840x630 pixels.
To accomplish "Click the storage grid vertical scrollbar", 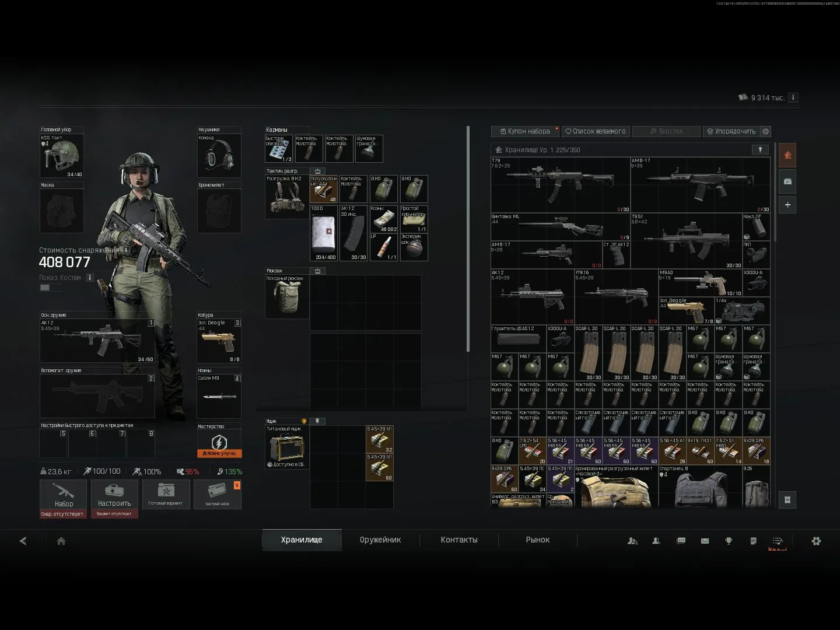I will click(775, 192).
